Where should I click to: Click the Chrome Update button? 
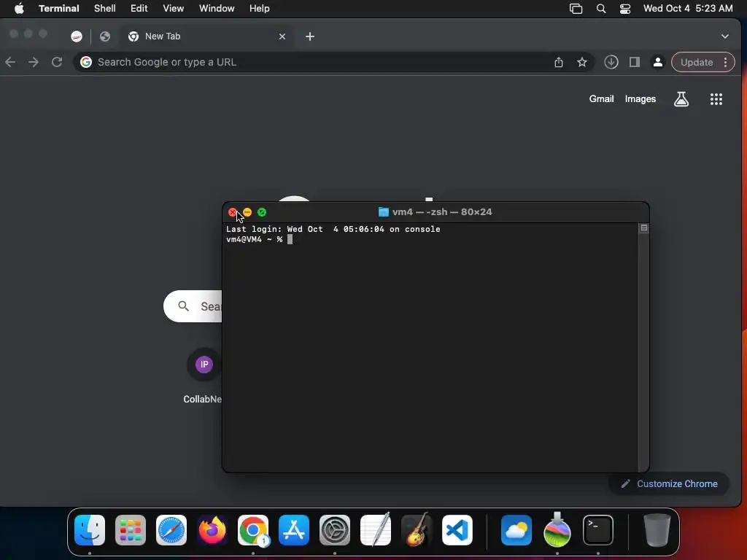[697, 63]
